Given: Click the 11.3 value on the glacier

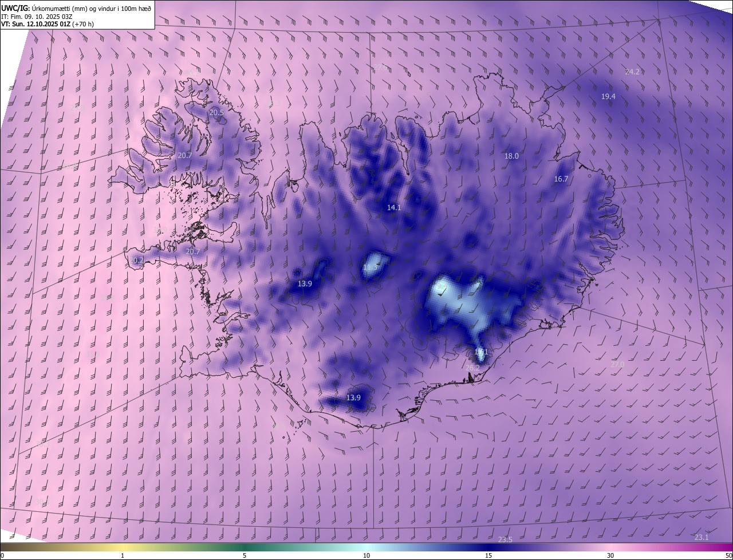Looking at the screenshot, I should (x=371, y=267).
